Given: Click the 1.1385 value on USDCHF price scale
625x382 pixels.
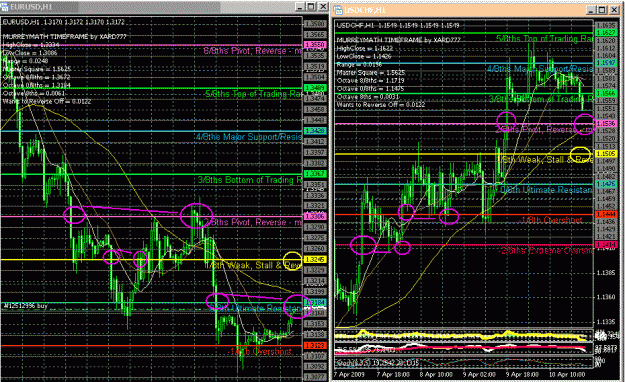Looking at the screenshot, I should coord(606,273).
